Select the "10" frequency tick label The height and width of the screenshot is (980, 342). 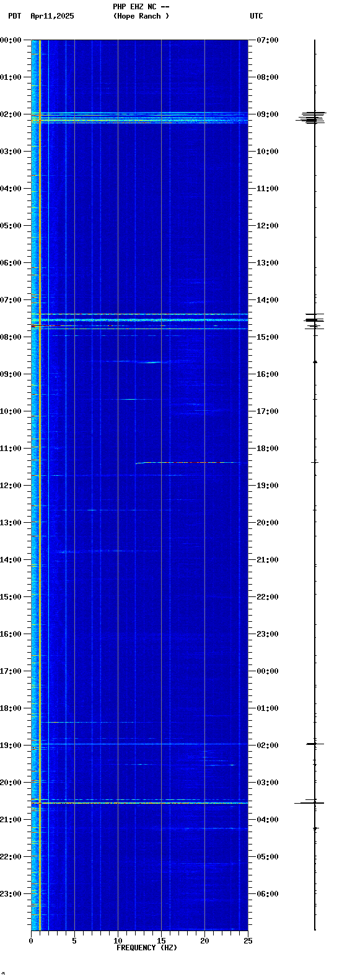point(118,941)
